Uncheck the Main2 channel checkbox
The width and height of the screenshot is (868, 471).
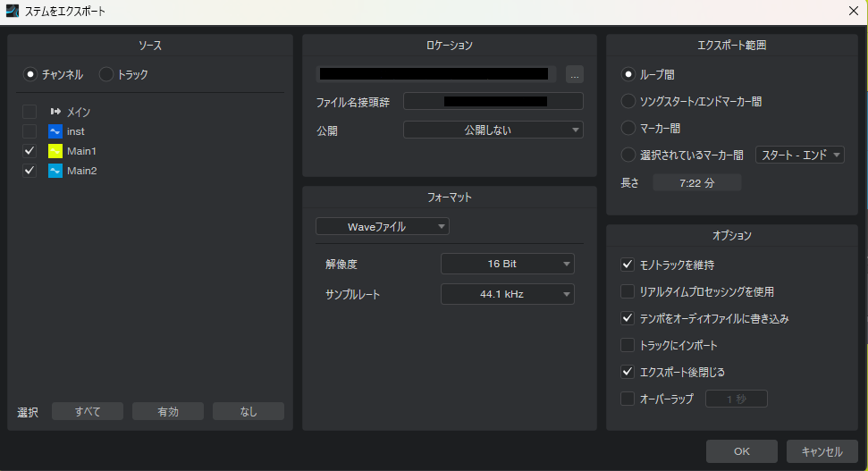click(29, 171)
